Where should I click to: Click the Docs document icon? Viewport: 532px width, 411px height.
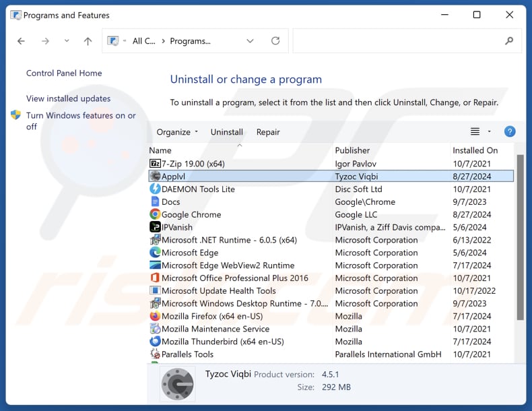[155, 201]
